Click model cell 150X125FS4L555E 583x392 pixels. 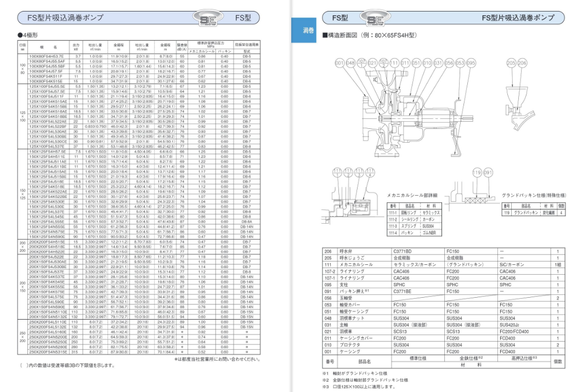(48, 221)
